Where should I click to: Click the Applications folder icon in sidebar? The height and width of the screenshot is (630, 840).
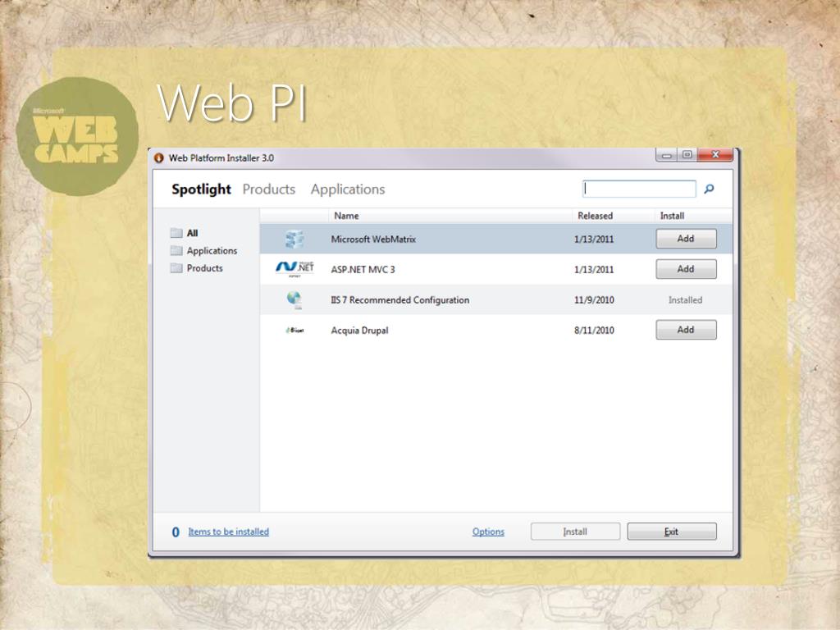click(x=176, y=251)
